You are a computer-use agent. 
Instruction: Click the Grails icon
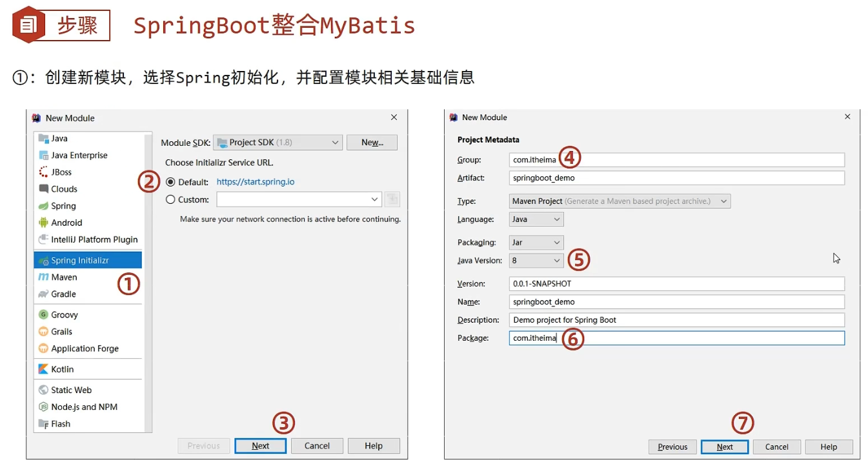coord(43,331)
